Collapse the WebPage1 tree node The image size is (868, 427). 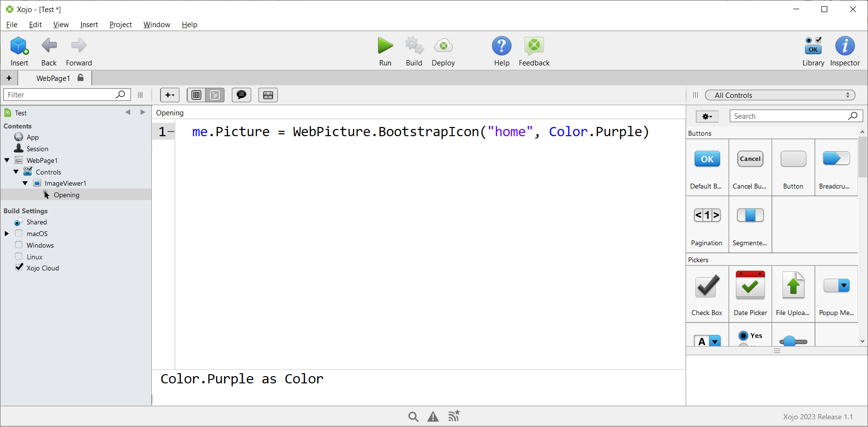[x=7, y=160]
